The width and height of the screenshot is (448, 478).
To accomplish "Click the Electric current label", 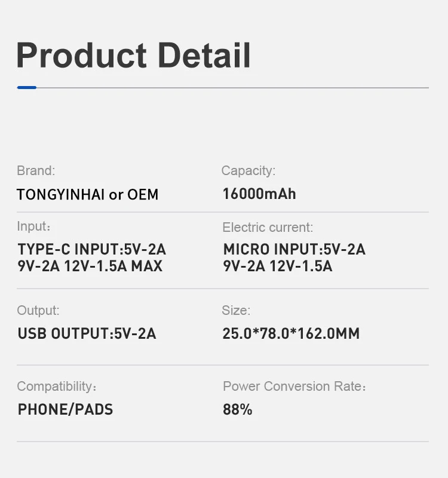I will pos(268,227).
